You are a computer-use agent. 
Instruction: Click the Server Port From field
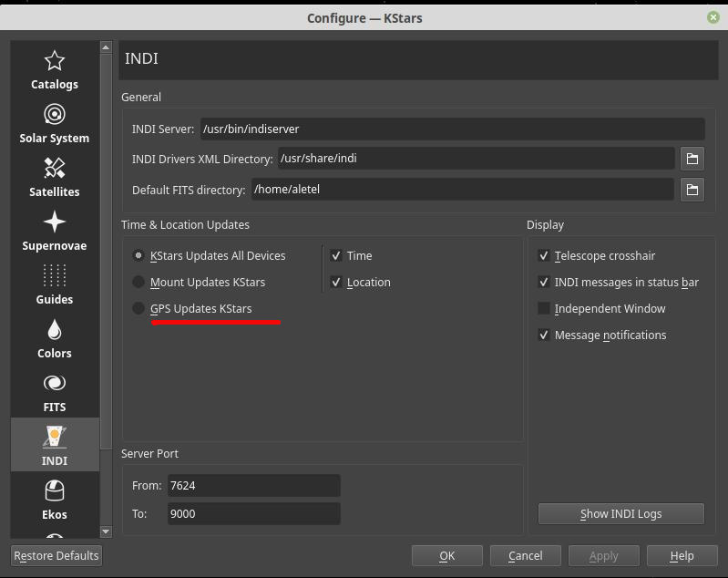tap(254, 486)
